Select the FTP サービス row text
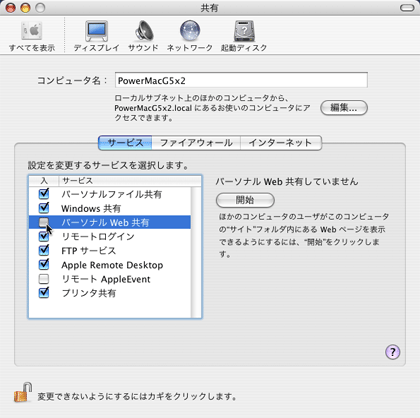Image resolution: width=420 pixels, height=418 pixels. [x=88, y=251]
